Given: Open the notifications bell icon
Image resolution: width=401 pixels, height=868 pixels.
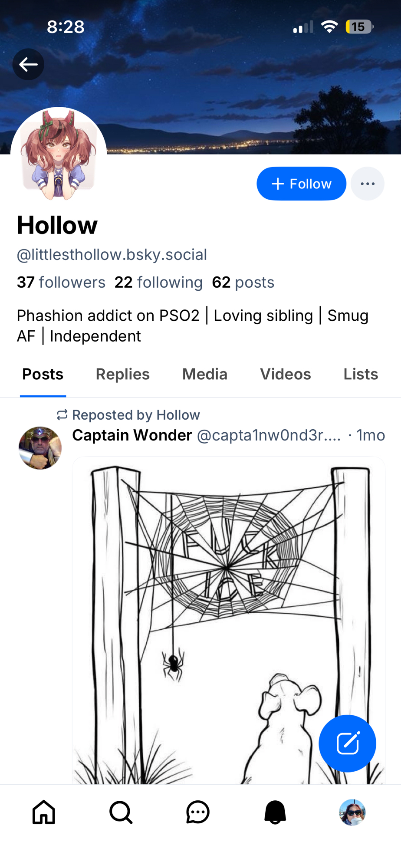Looking at the screenshot, I should click(x=275, y=812).
